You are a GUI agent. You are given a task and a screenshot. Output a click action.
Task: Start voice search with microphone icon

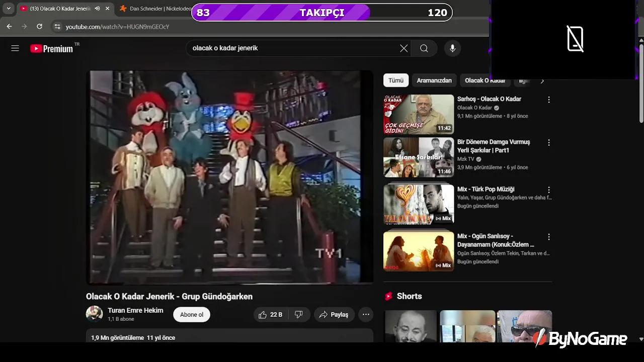click(452, 48)
